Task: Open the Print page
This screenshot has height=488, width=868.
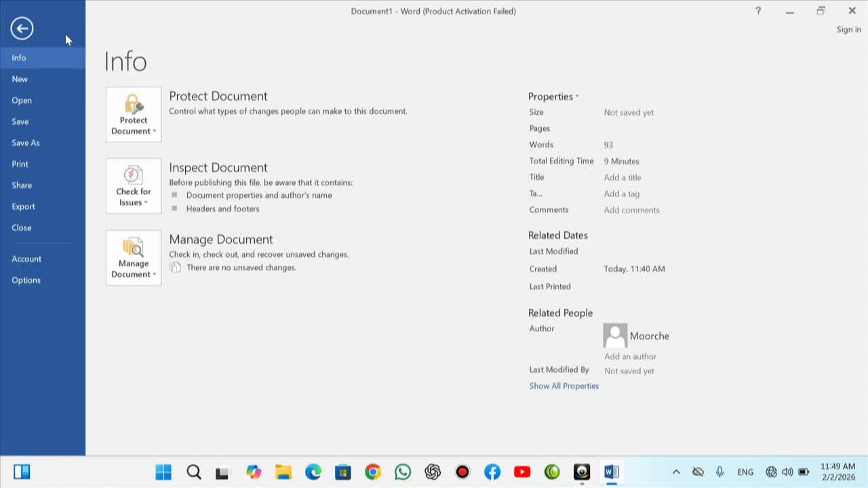Action: click(x=43, y=164)
